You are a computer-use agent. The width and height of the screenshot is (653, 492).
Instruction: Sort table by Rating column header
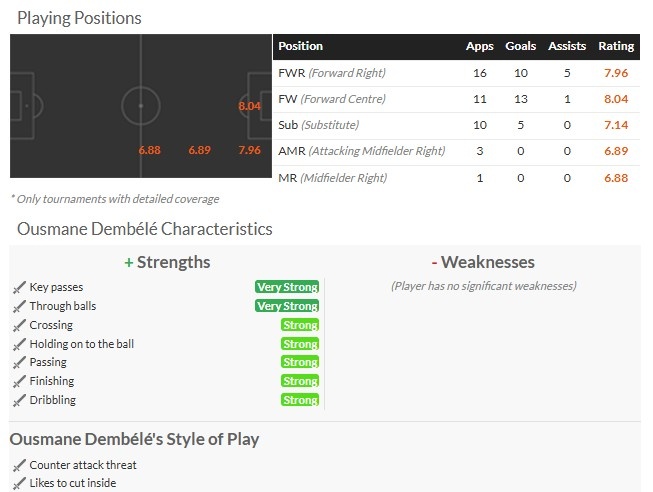pos(616,47)
